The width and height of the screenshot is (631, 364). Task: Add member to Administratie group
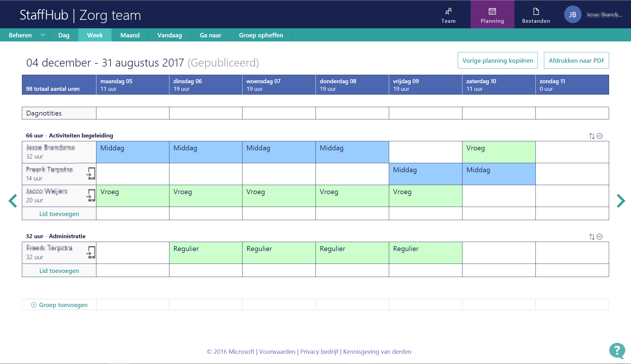(x=59, y=271)
